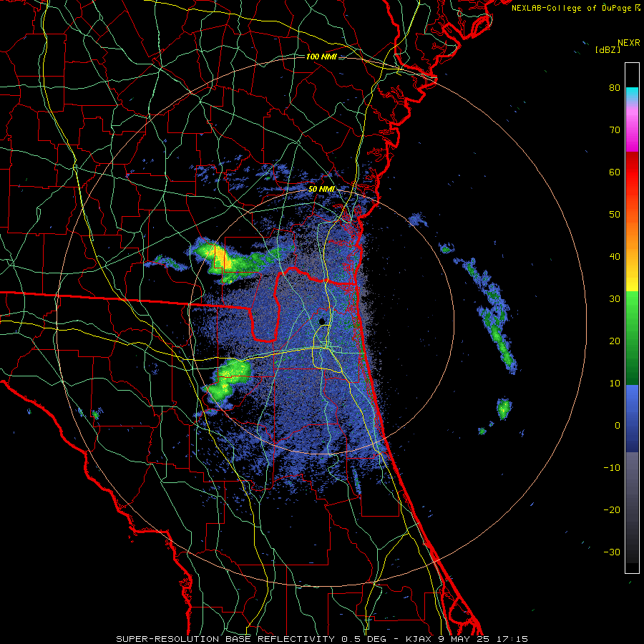Click the NEXR label above the color scale

pyautogui.click(x=628, y=43)
